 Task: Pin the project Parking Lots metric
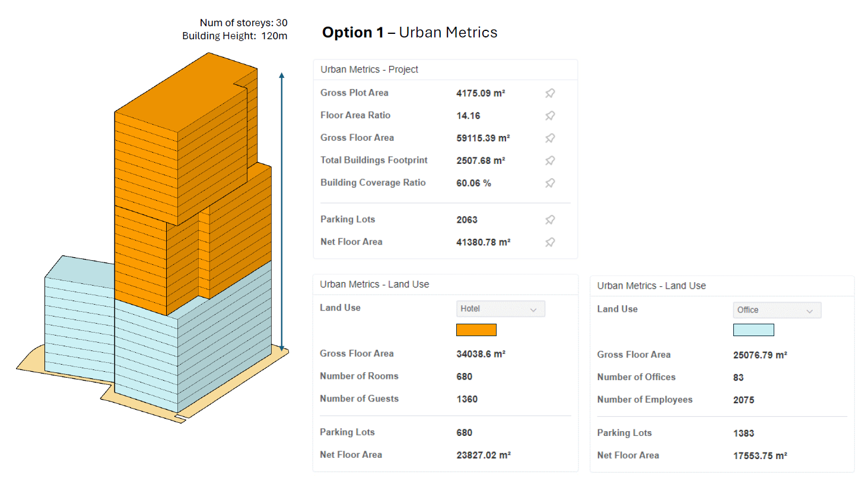point(550,220)
